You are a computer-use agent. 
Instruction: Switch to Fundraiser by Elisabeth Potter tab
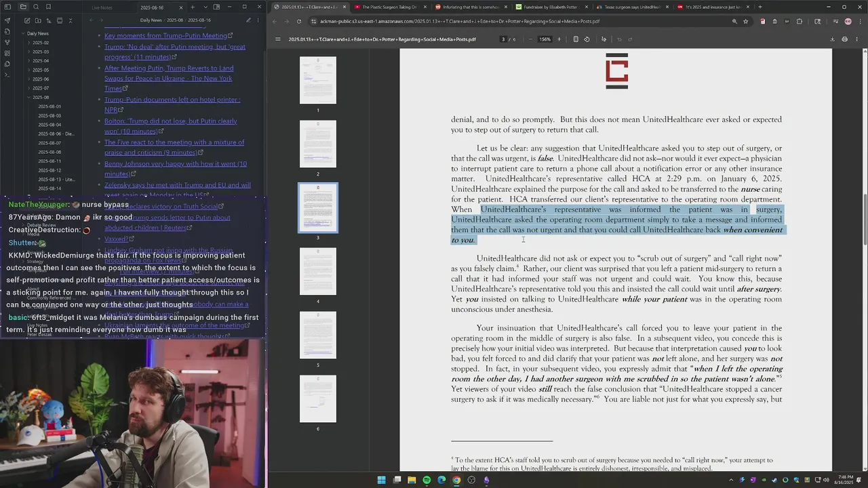[x=551, y=7]
